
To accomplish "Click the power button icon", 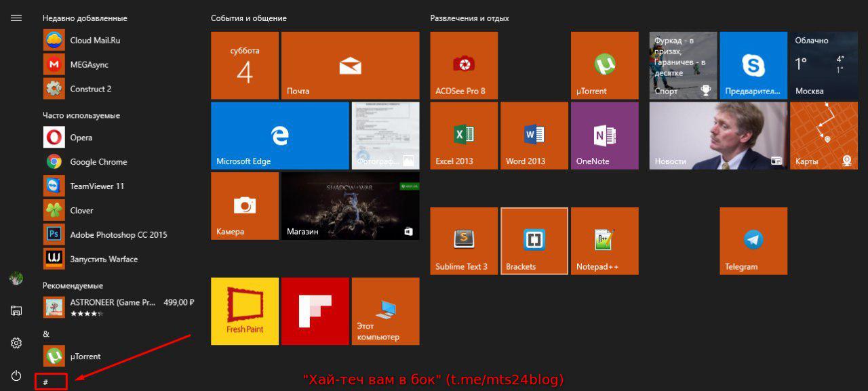I will pyautogui.click(x=16, y=375).
